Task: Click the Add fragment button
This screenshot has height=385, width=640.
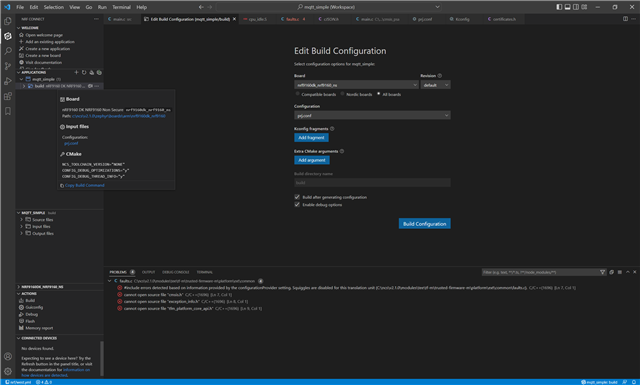Action: pos(311,138)
